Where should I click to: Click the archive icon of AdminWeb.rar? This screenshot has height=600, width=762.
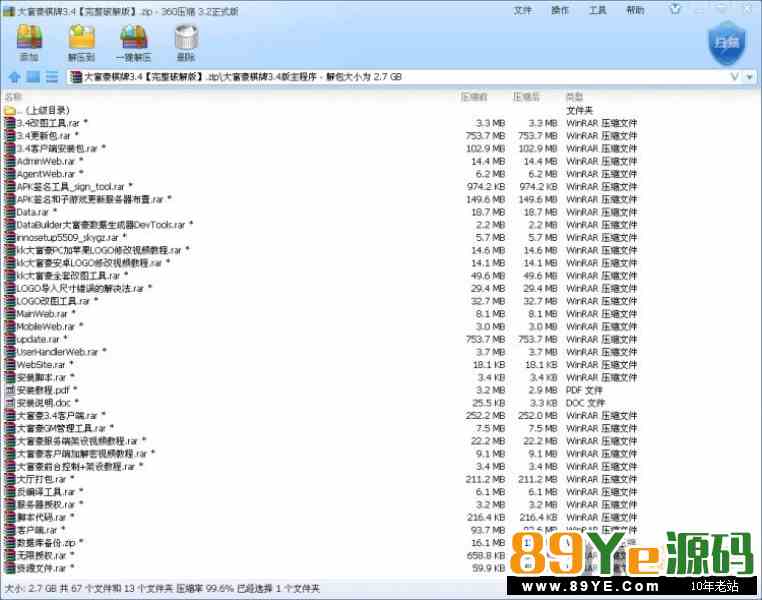tap(10, 161)
